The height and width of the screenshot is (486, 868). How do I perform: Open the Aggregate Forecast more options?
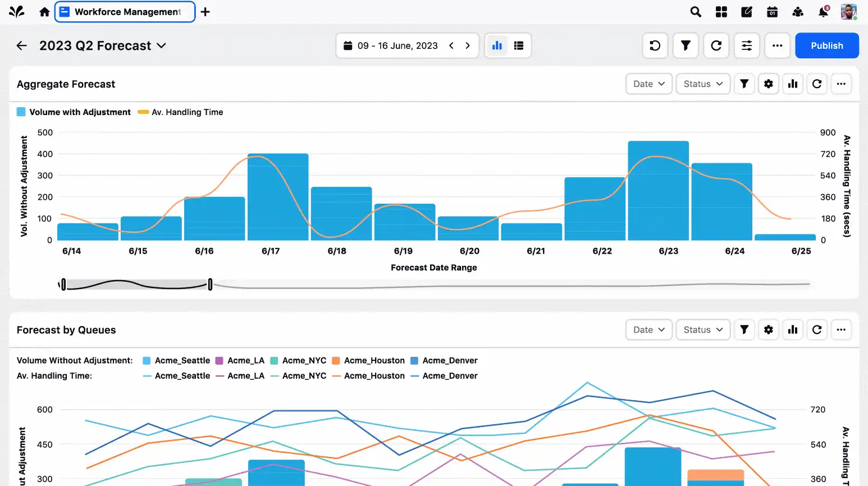click(x=841, y=84)
